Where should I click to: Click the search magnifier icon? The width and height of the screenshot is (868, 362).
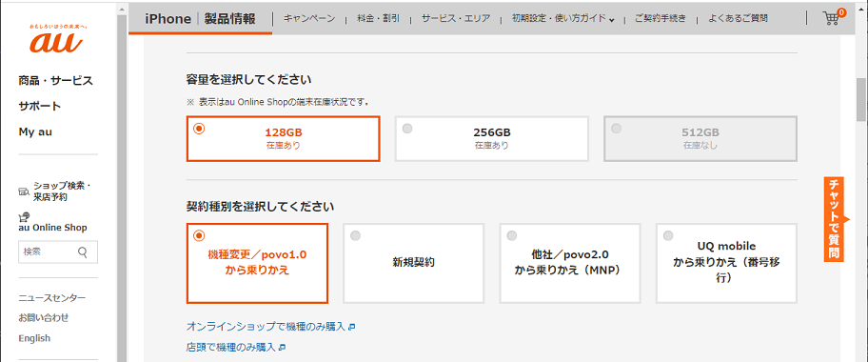tap(83, 252)
